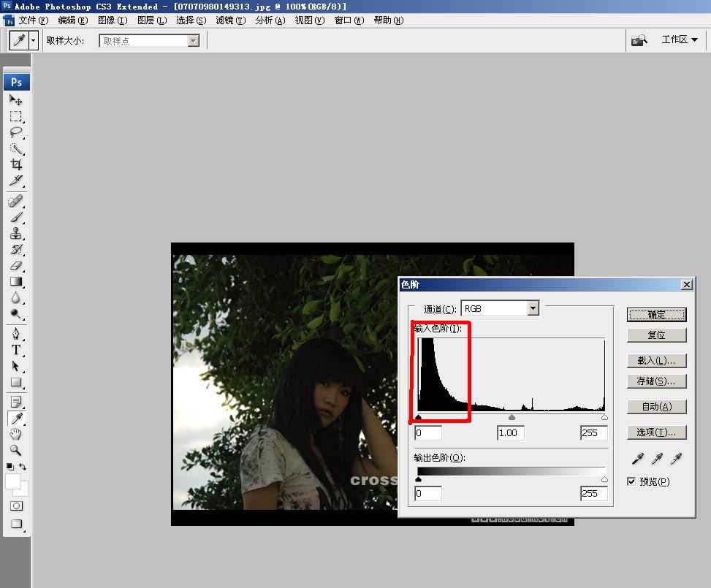Toggle the 预览 (Preview) checkbox
Image resolution: width=711 pixels, height=588 pixels.
(x=631, y=481)
